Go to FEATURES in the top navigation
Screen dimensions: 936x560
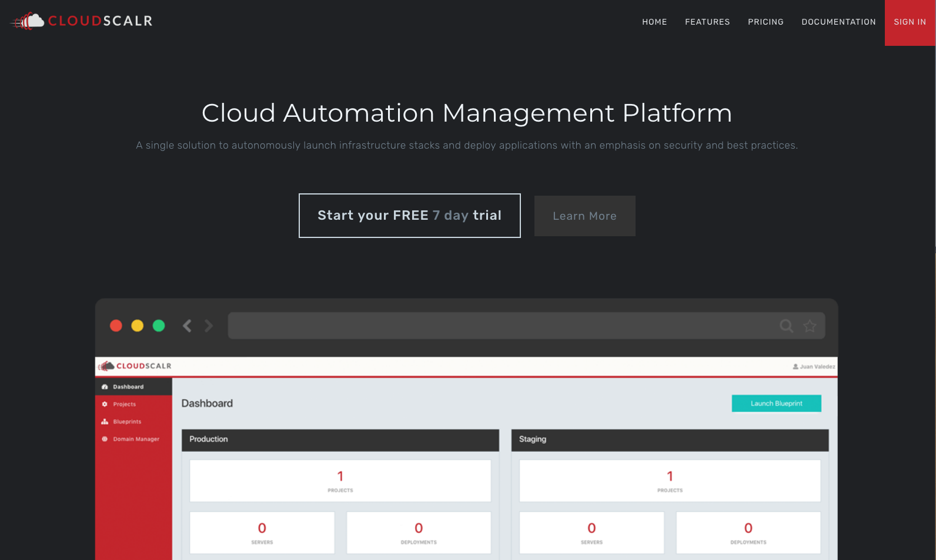707,22
